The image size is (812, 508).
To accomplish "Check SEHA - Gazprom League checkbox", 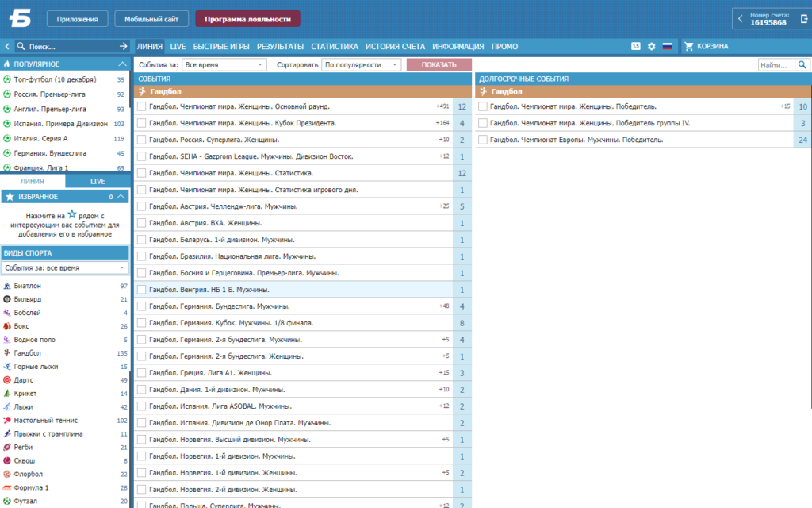I will (141, 156).
